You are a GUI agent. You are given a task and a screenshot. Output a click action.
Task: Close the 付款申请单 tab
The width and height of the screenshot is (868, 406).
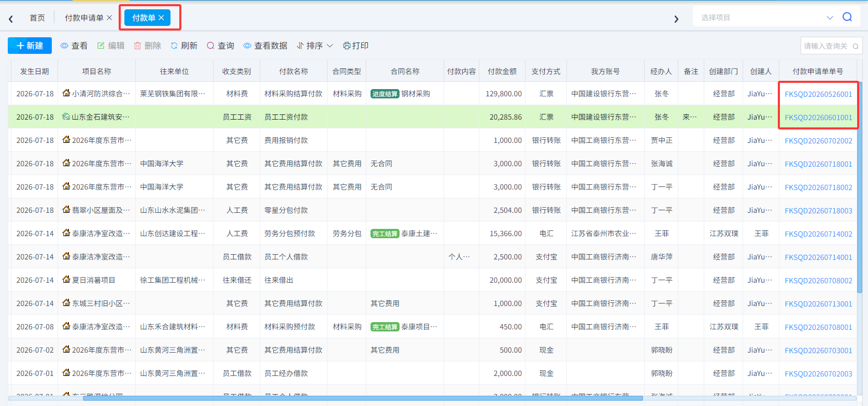tap(109, 18)
